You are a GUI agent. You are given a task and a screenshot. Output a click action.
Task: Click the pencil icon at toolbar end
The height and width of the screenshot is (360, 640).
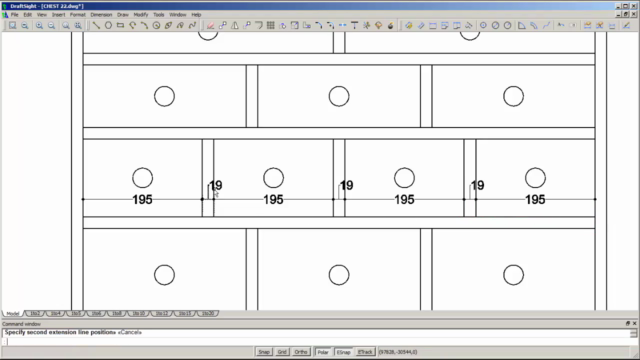tap(626, 25)
